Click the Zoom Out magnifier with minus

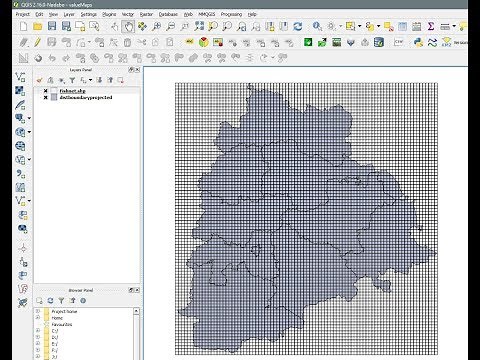[x=171, y=26]
